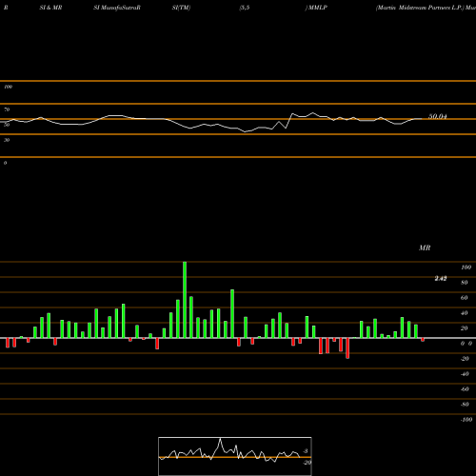Click the '60' label on MR axis

tap(465, 298)
